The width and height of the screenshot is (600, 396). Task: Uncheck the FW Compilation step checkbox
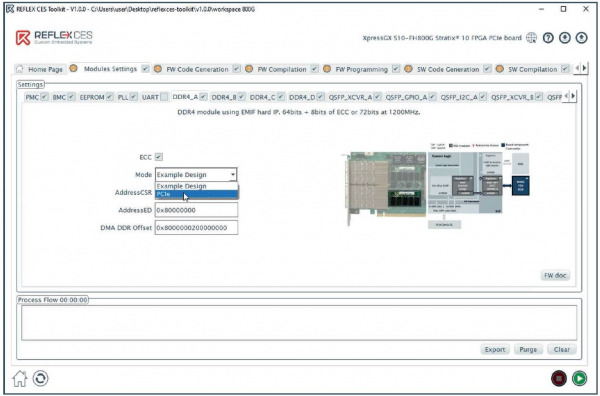[314, 69]
